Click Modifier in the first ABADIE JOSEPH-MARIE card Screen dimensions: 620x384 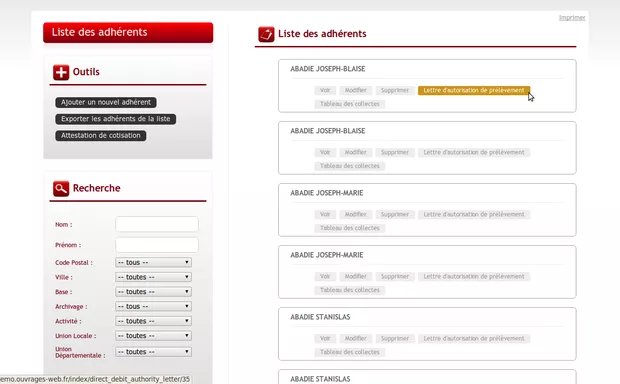pos(355,215)
